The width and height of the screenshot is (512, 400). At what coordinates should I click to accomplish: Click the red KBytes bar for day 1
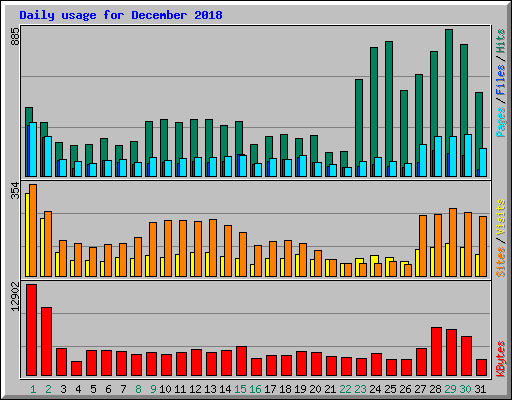point(32,330)
